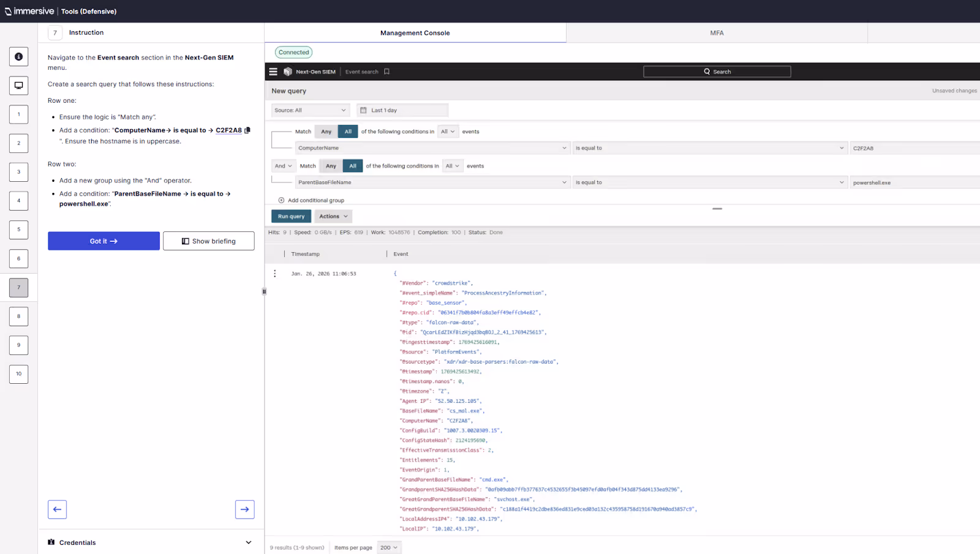The height and width of the screenshot is (554, 980).
Task: Sort by Timestamp column header
Action: coord(305,254)
